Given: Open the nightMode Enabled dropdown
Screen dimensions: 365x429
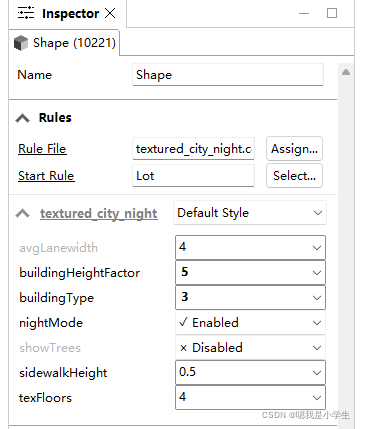Looking at the screenshot, I should 250,323.
